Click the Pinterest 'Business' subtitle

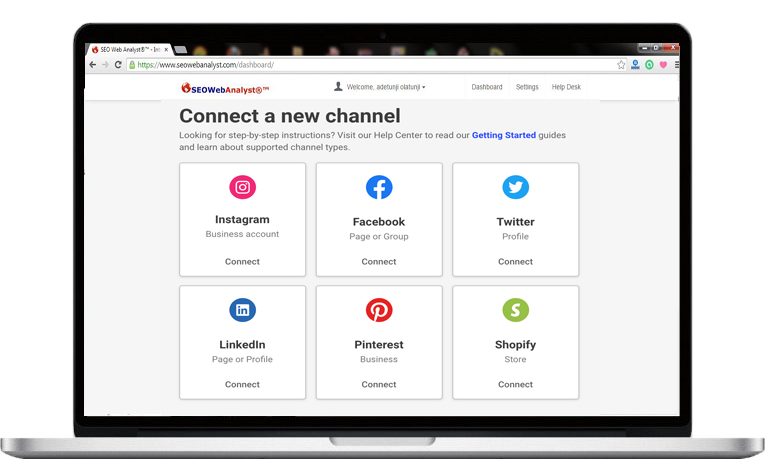379,359
